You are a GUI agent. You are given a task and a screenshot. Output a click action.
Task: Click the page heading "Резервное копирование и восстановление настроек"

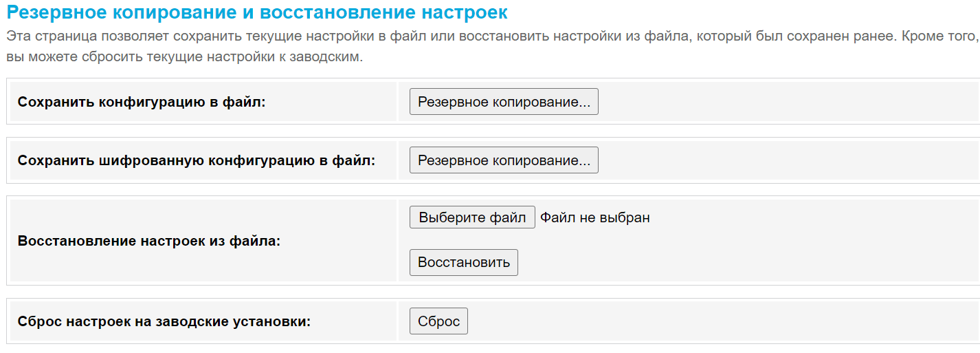click(257, 13)
